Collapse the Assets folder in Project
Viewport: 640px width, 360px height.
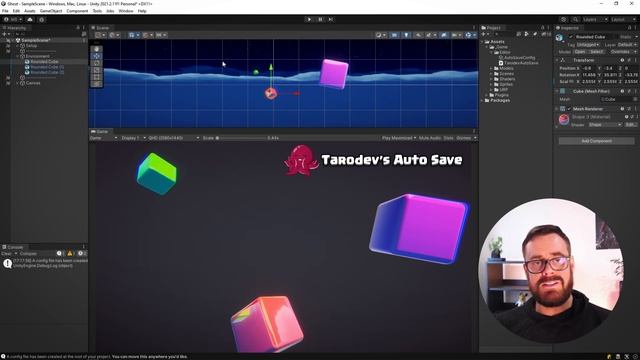point(482,42)
